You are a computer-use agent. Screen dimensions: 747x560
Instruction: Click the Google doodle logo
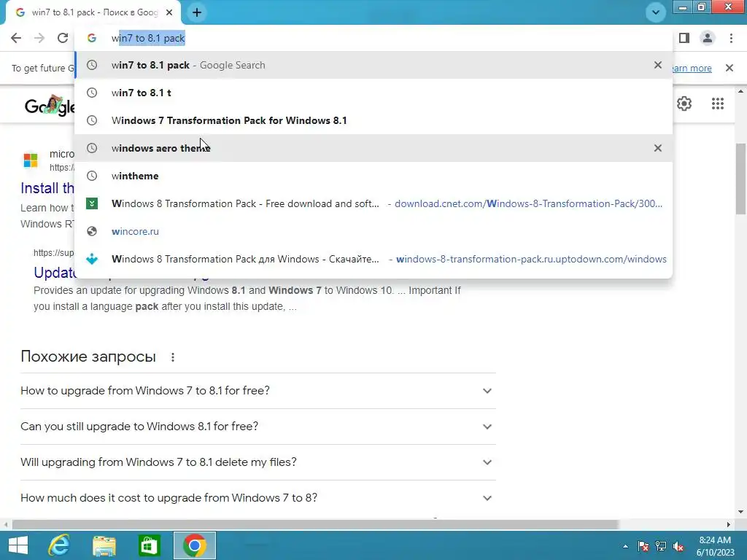(x=50, y=106)
